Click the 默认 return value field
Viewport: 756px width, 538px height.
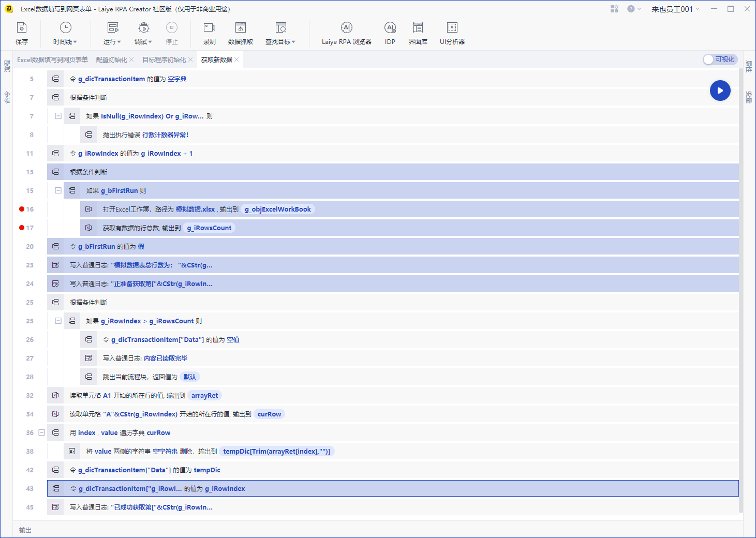click(190, 377)
